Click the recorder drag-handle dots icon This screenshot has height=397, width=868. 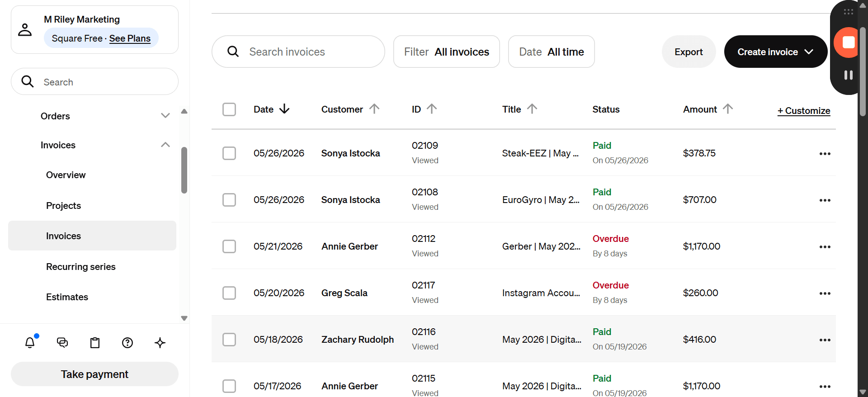(849, 12)
